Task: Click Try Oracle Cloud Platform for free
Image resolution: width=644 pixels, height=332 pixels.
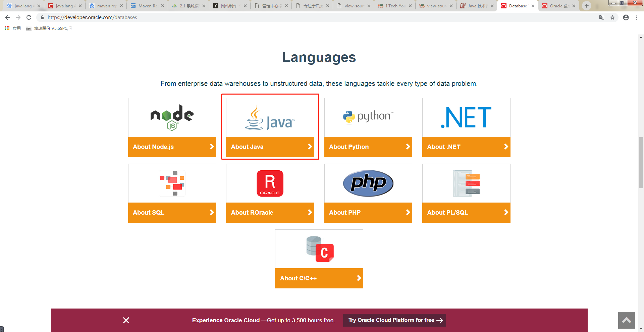Action: (x=395, y=320)
